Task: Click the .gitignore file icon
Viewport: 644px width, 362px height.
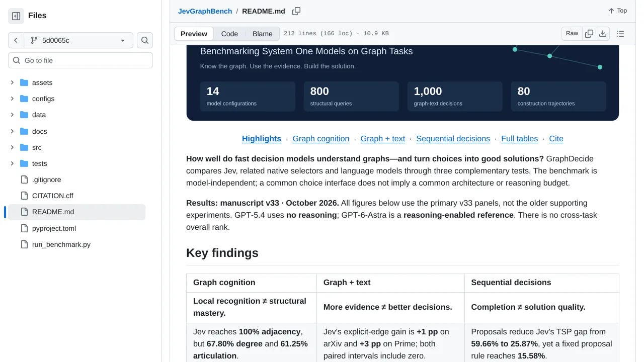Action: 24,180
